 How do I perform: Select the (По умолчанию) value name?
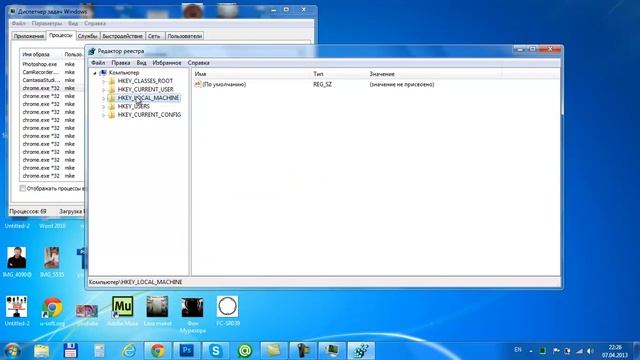point(224,84)
